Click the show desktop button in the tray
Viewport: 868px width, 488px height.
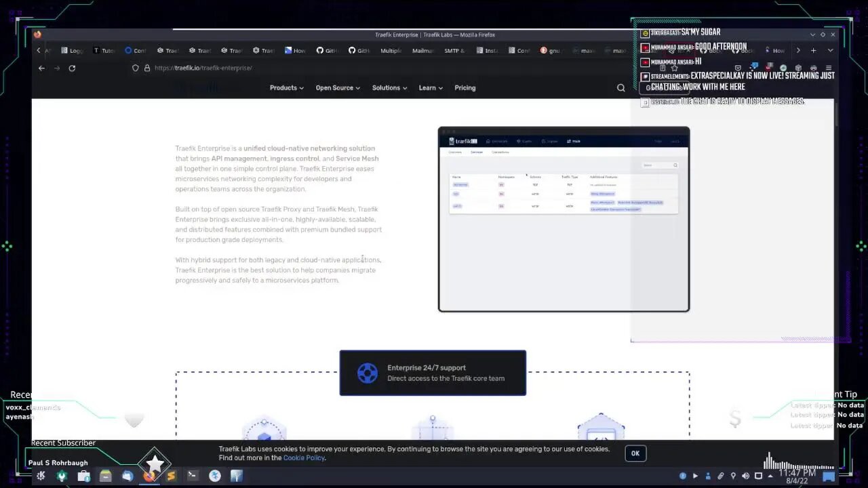point(829,476)
